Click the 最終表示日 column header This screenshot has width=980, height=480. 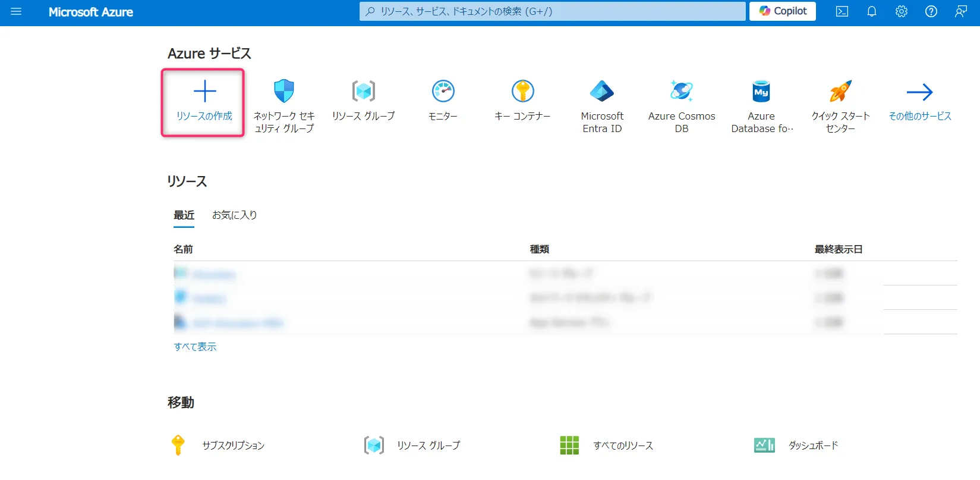(839, 249)
